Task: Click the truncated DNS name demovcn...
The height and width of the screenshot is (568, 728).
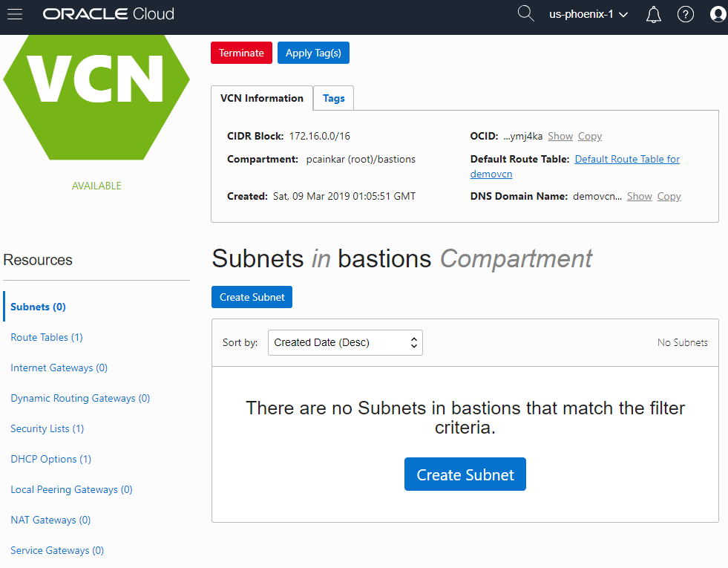Action: pos(597,197)
